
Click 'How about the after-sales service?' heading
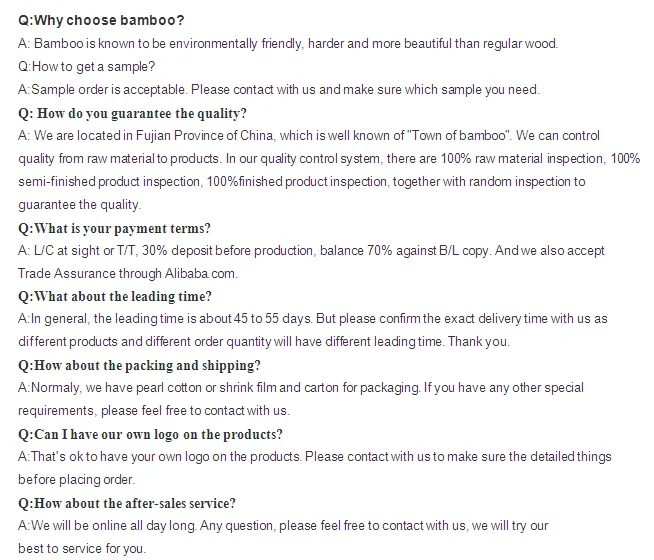[x=127, y=503]
